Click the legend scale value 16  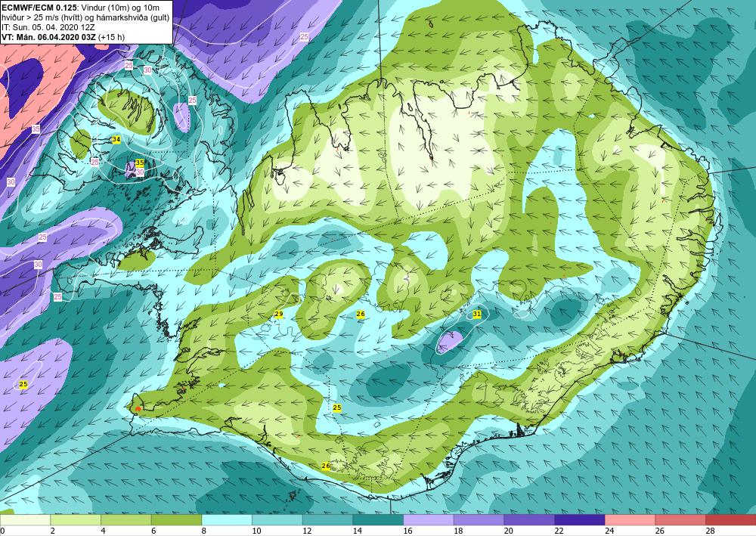(x=407, y=531)
